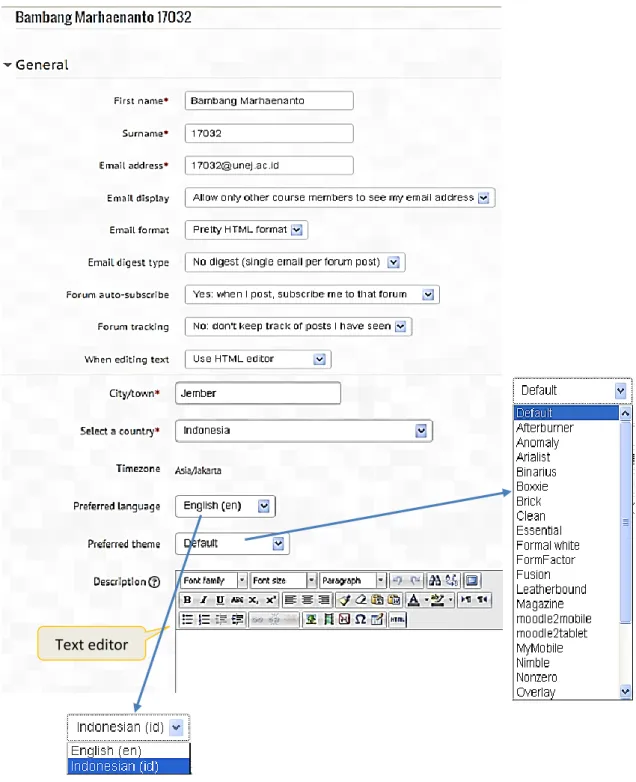Click the clean up messy code icon

coord(344,600)
